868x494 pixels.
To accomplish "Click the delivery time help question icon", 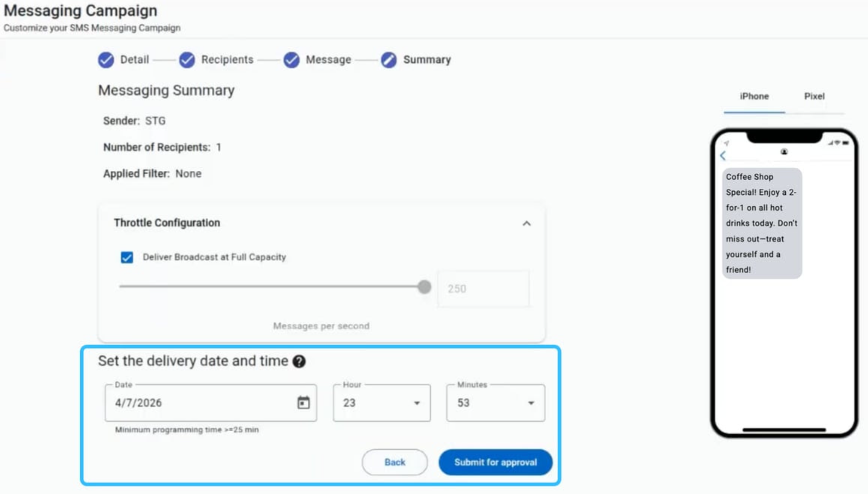I will tap(299, 361).
